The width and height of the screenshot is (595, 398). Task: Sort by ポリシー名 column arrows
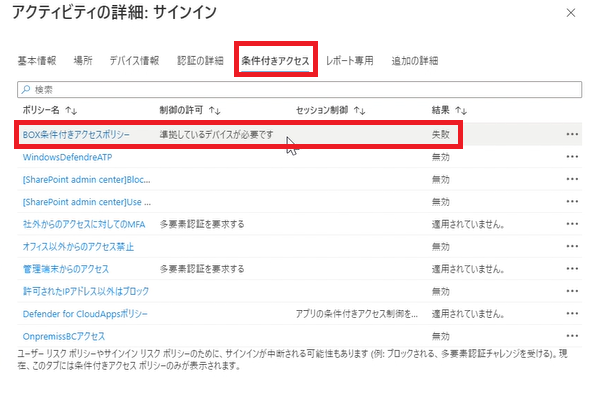[71, 110]
